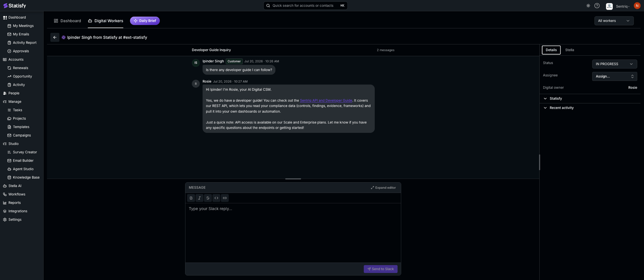Go back with the arrow button
644x280 pixels.
pos(55,37)
